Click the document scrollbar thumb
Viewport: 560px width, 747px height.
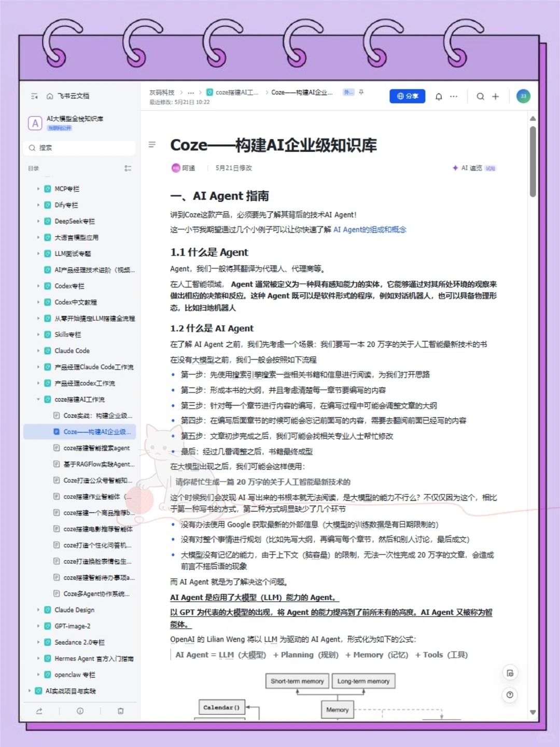[533, 161]
